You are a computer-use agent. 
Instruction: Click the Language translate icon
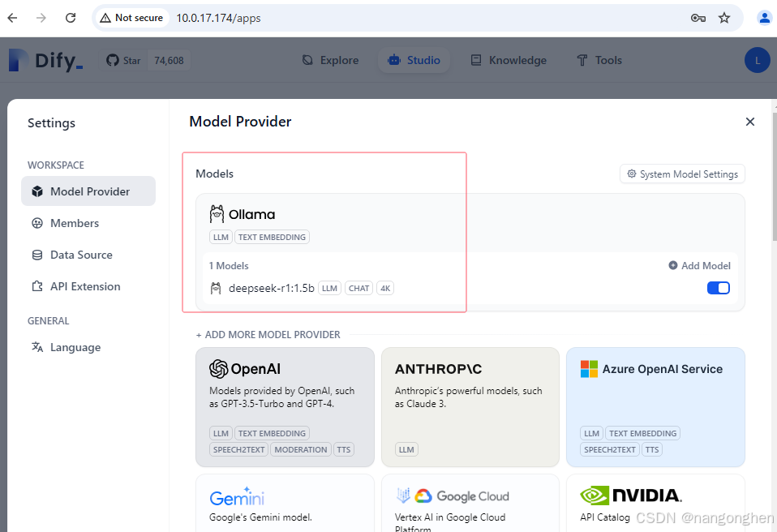click(37, 347)
